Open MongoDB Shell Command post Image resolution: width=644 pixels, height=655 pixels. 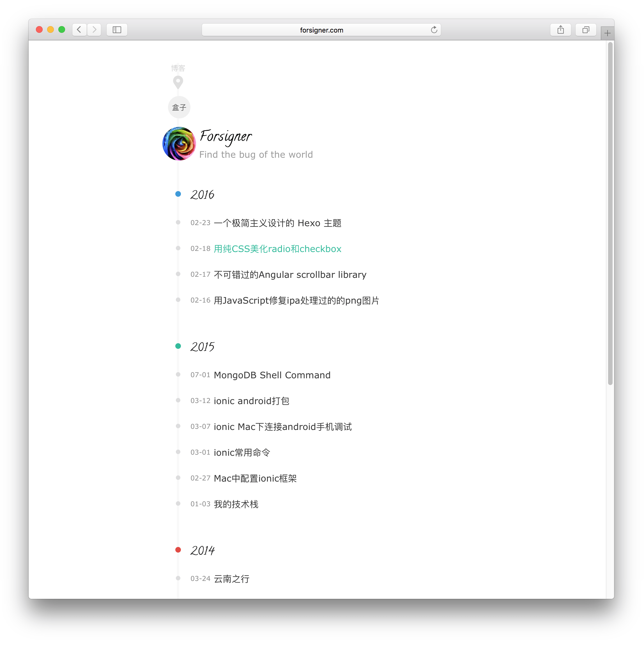click(x=272, y=375)
